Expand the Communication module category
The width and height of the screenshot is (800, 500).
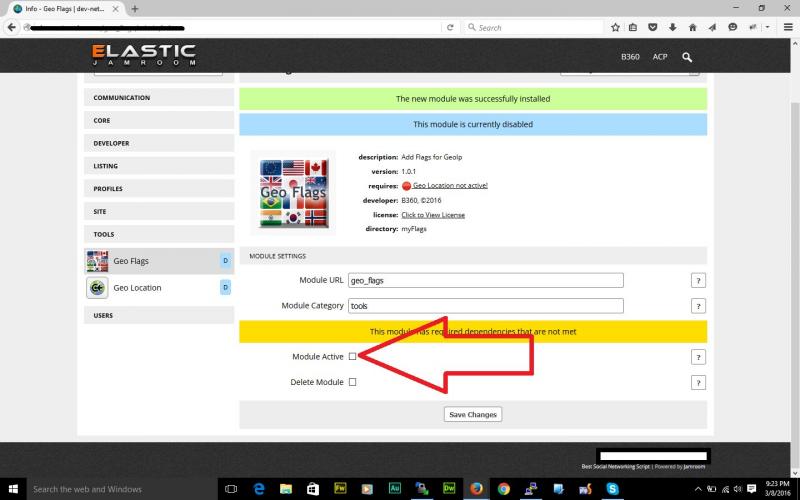(159, 97)
